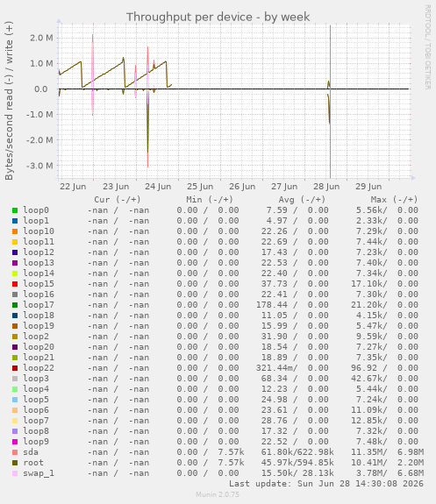Click the loop1 blue legend swatch
Viewport: 436px width, 504px height.
point(15,221)
